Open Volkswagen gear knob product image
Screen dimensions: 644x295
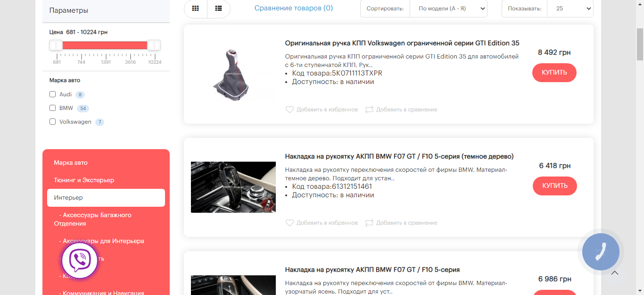(x=233, y=74)
